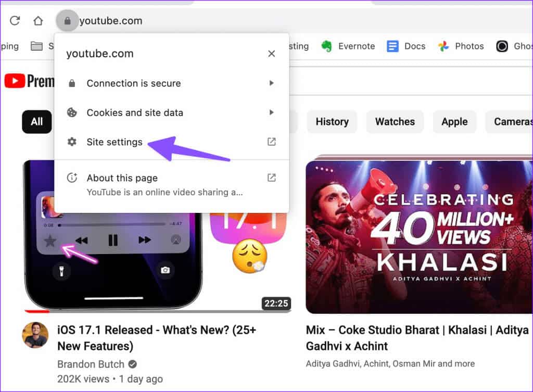Click the Google Photos pinwheel icon

(x=443, y=46)
